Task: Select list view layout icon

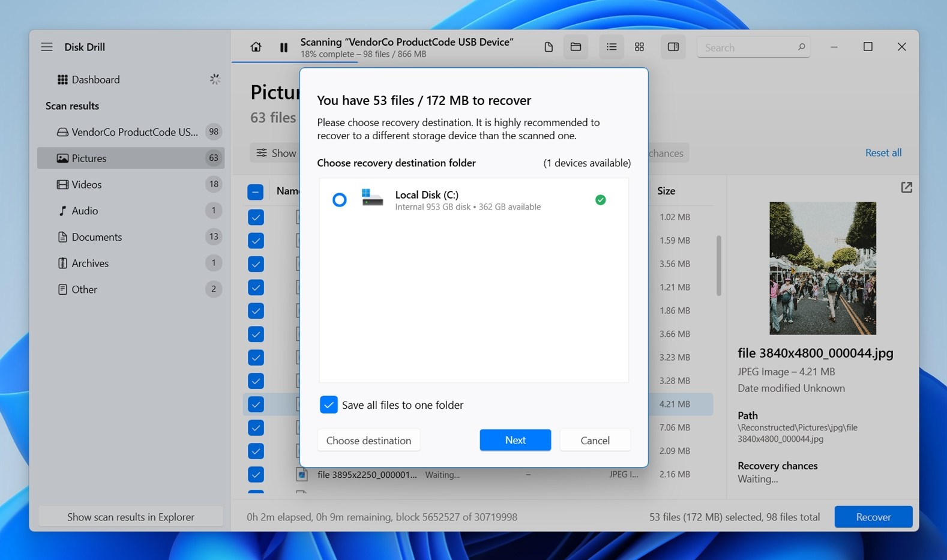Action: click(x=612, y=47)
